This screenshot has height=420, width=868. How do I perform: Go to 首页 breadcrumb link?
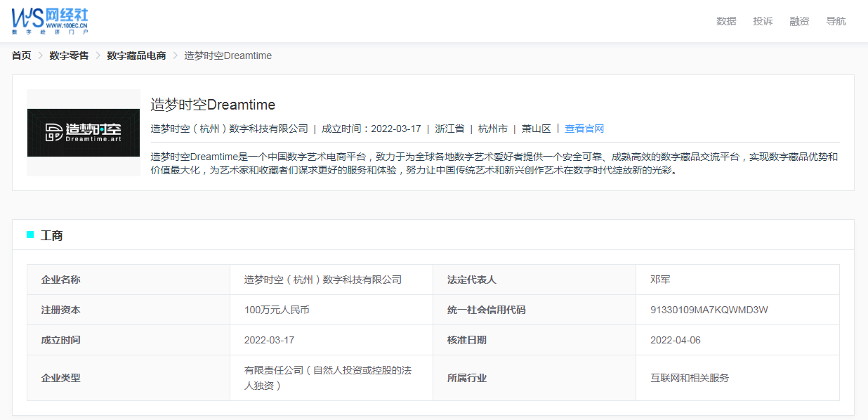(x=21, y=55)
